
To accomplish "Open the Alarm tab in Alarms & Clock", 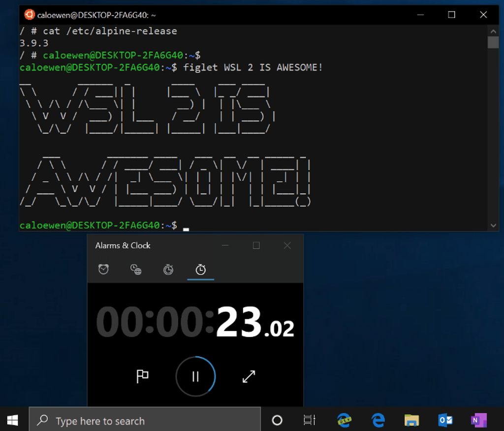I will [x=103, y=269].
